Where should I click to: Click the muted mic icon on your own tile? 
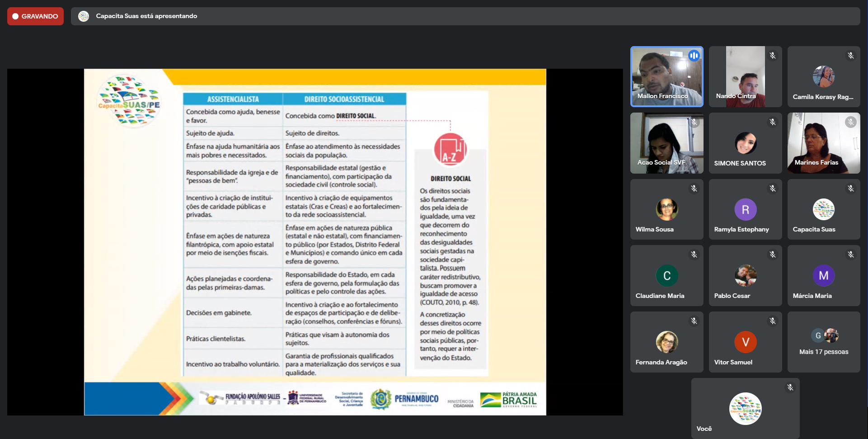point(790,387)
